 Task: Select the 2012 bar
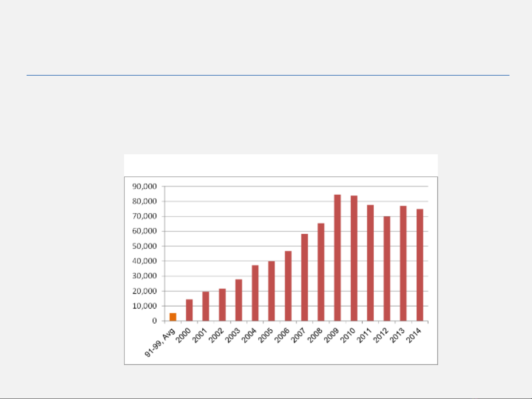coord(387,269)
